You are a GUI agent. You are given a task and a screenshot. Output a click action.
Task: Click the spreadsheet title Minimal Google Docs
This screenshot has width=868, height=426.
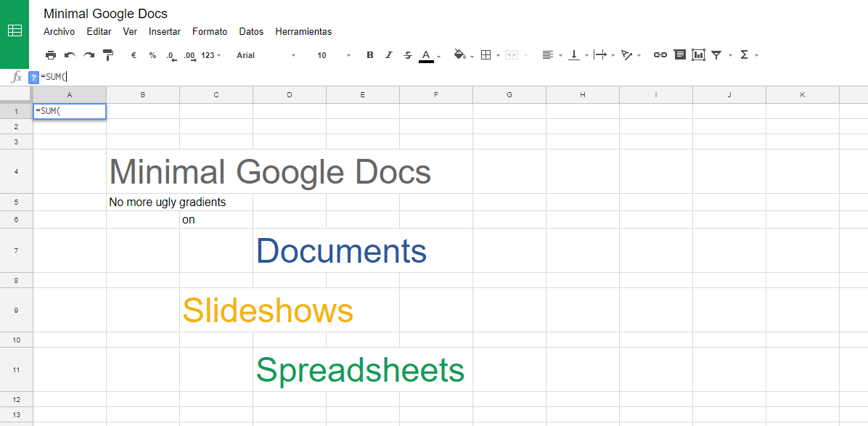click(x=105, y=13)
